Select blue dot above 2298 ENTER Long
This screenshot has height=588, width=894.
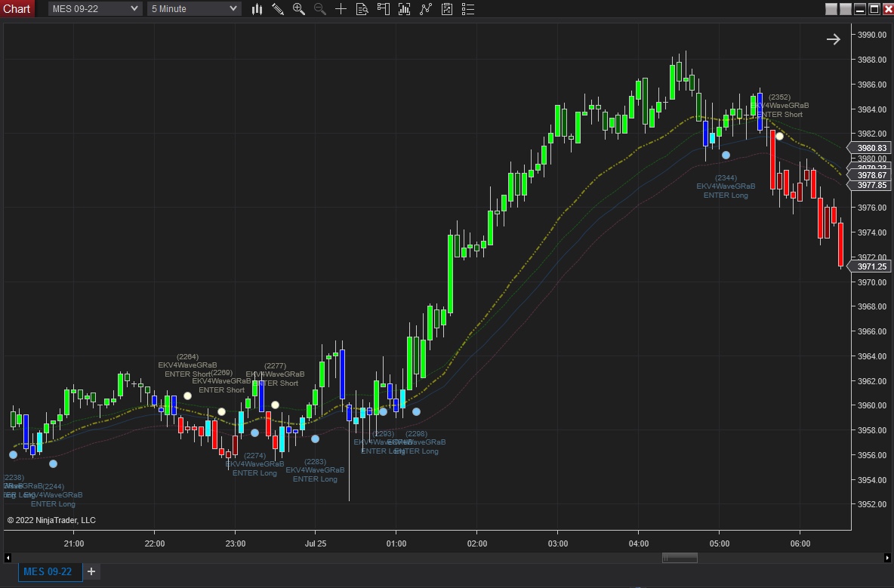(x=416, y=411)
